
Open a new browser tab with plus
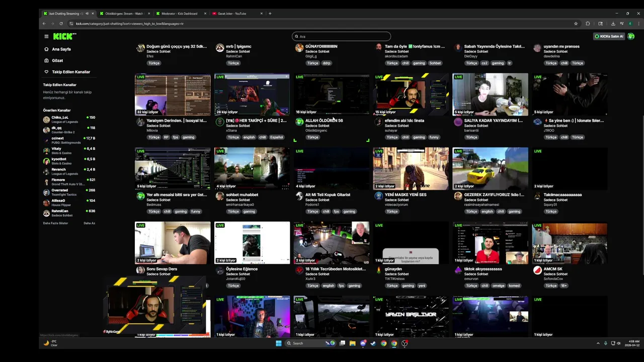pos(270,14)
